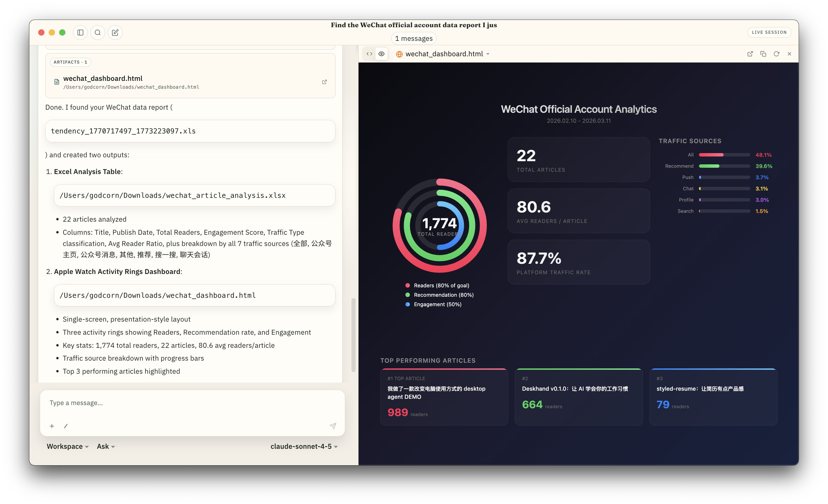Refresh the dashboard preview
828x504 pixels.
click(x=776, y=54)
